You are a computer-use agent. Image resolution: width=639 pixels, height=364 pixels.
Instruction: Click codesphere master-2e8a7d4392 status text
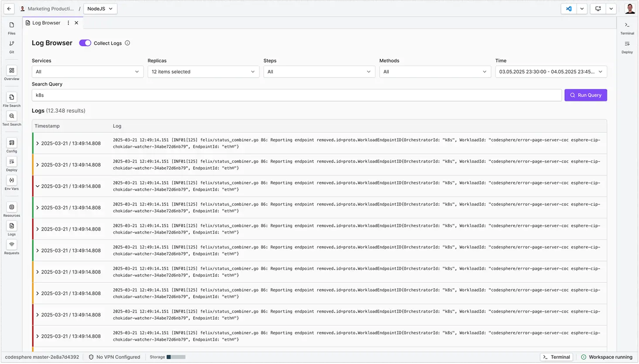[x=42, y=357]
